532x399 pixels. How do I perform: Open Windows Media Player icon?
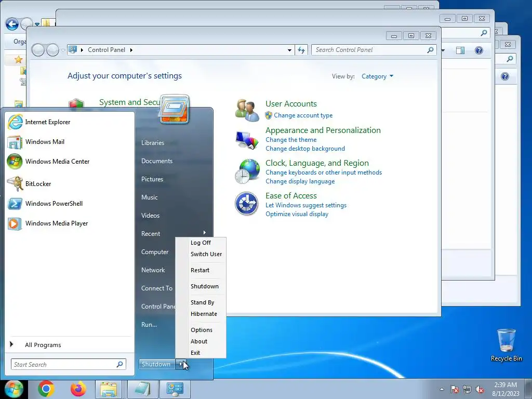tap(15, 223)
